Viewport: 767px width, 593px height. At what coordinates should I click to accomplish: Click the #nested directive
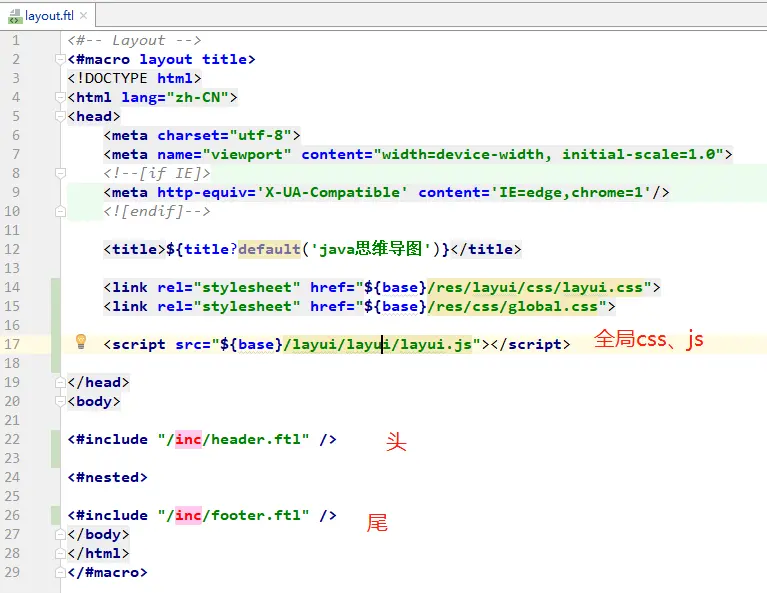(108, 478)
